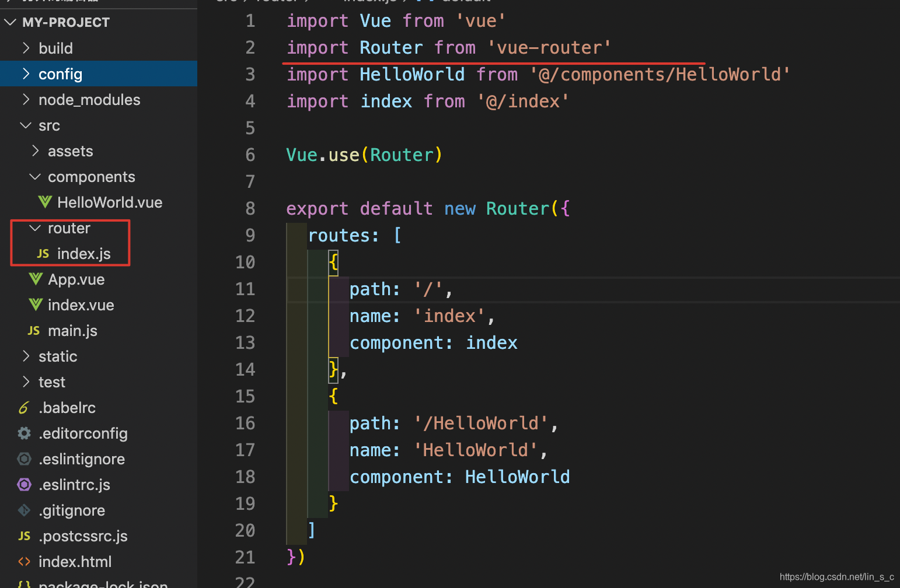Open .postcssrc.js file

pyautogui.click(x=99, y=536)
